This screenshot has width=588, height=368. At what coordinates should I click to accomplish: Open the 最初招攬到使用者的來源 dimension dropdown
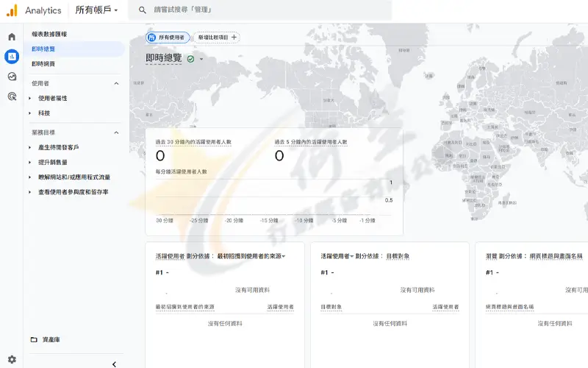pyautogui.click(x=251, y=256)
